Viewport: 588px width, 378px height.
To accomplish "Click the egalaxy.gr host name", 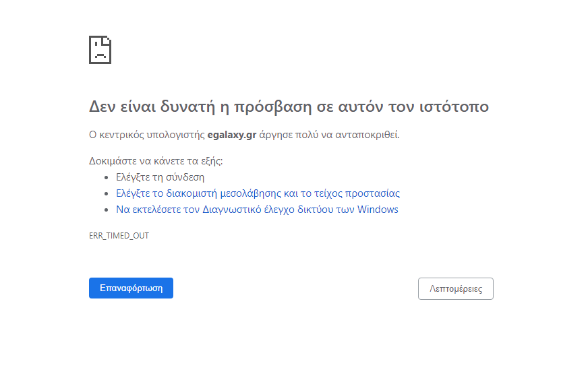I will pyautogui.click(x=232, y=135).
